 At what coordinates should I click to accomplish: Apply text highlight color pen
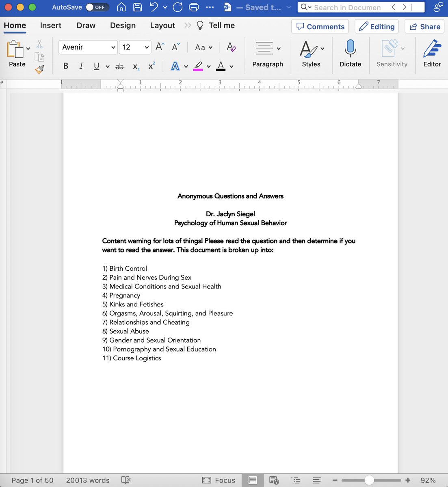click(x=198, y=66)
